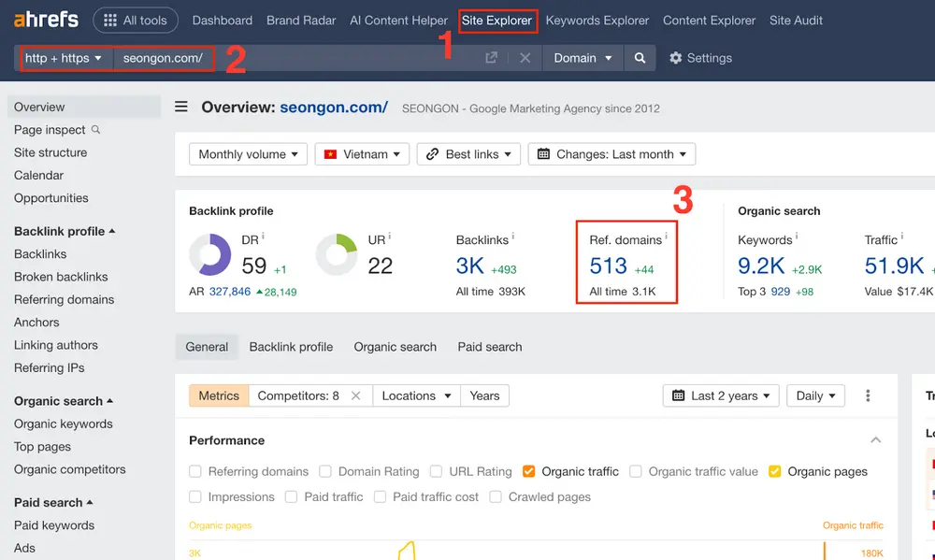Go to Brand Radar
Viewport: 935px width, 560px height.
pos(301,21)
